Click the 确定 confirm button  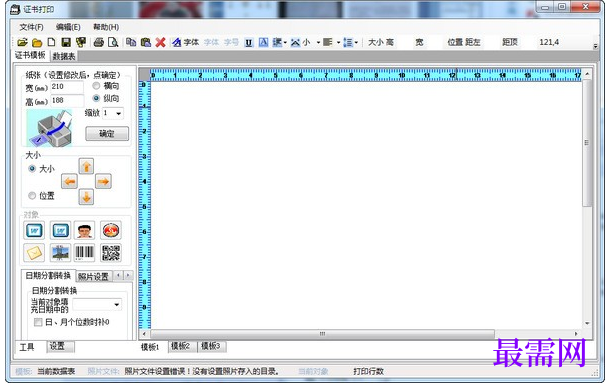tap(107, 134)
